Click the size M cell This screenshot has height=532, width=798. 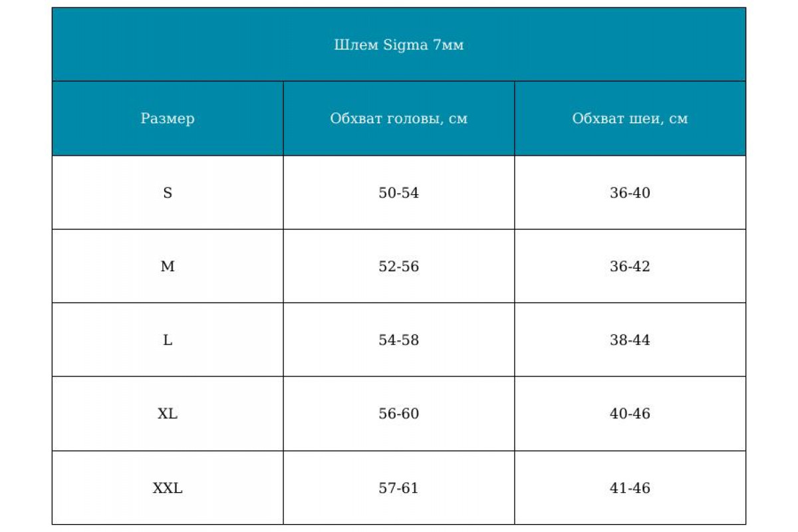(168, 267)
